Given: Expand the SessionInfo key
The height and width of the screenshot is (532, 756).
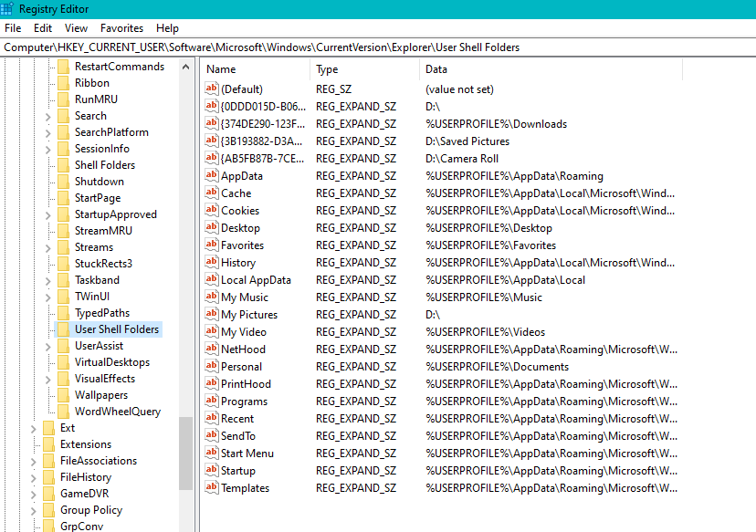Looking at the screenshot, I should (47, 149).
